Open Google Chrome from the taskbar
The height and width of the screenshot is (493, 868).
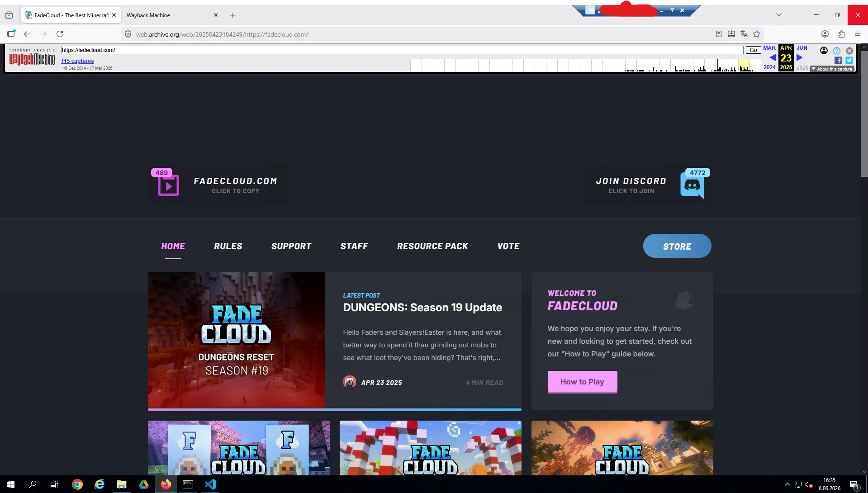(x=77, y=484)
